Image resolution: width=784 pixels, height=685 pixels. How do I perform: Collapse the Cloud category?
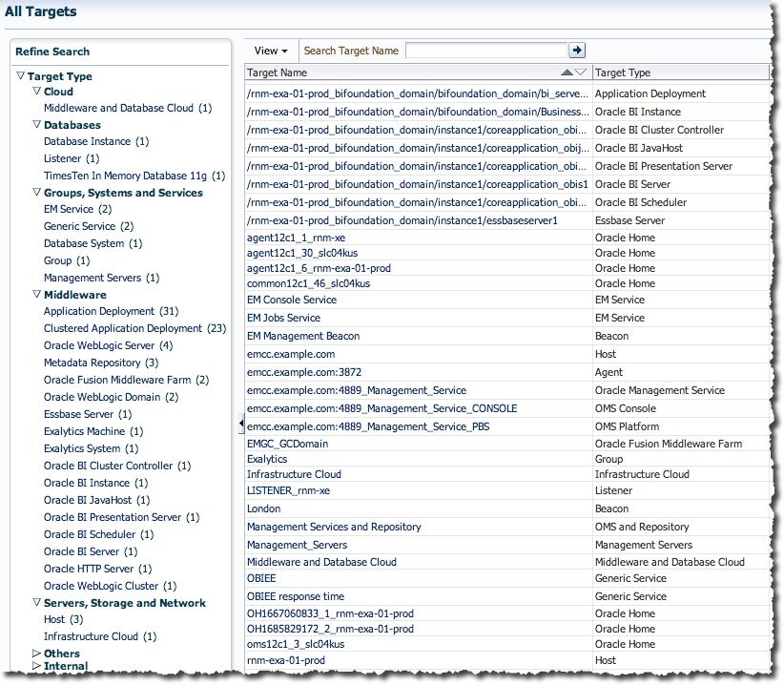[x=37, y=93]
